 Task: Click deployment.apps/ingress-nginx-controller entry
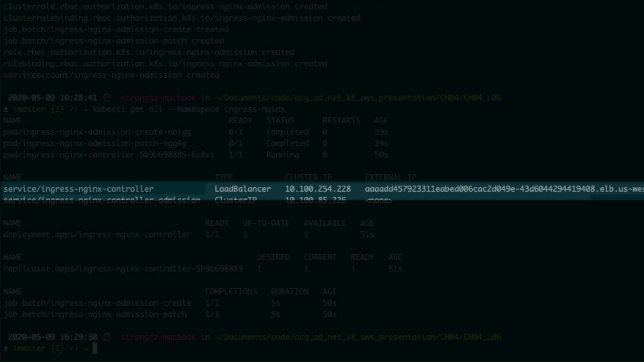(97, 235)
